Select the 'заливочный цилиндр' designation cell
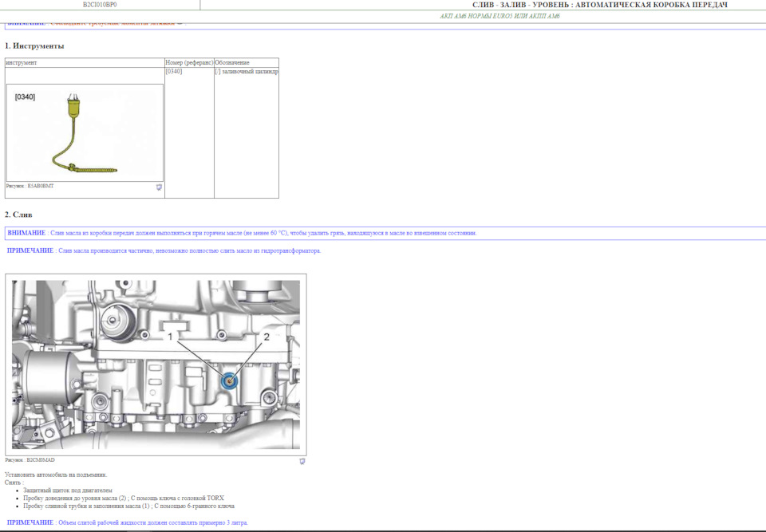This screenshot has height=532, width=766. (x=247, y=133)
